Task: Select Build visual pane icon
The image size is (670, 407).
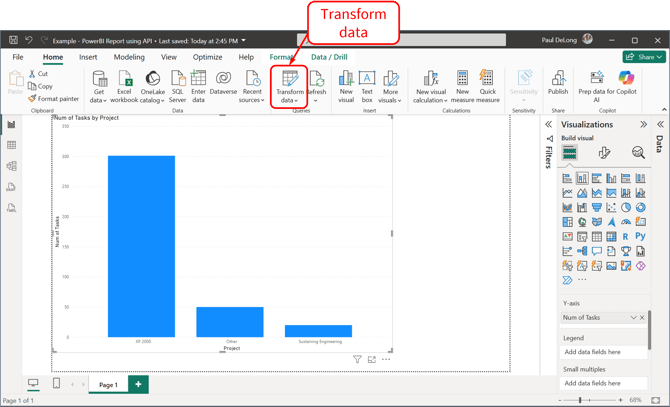Action: tap(569, 152)
